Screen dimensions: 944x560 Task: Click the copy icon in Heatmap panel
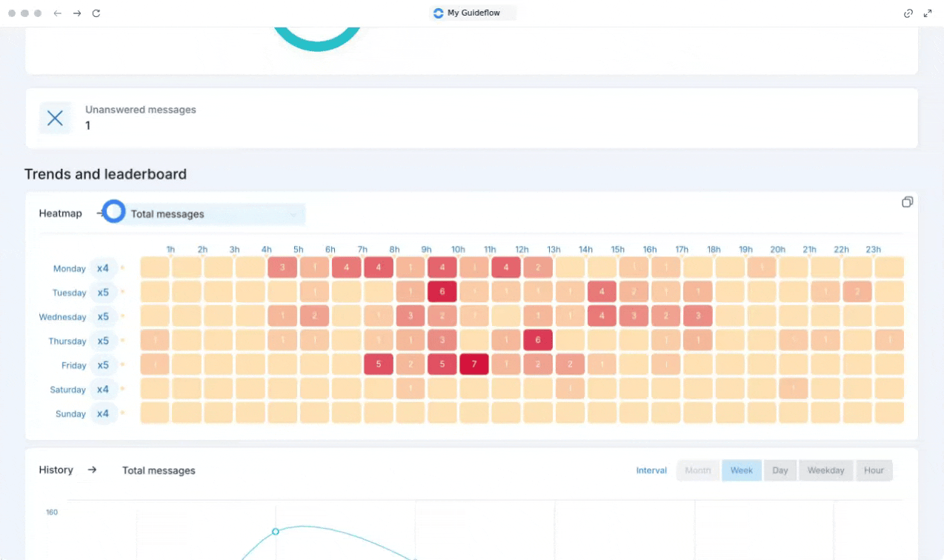907,202
